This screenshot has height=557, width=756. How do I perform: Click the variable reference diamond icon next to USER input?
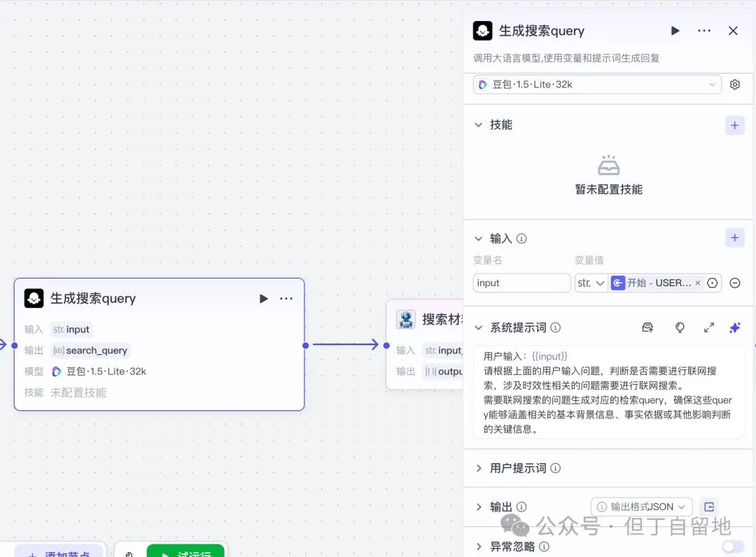[x=712, y=283]
